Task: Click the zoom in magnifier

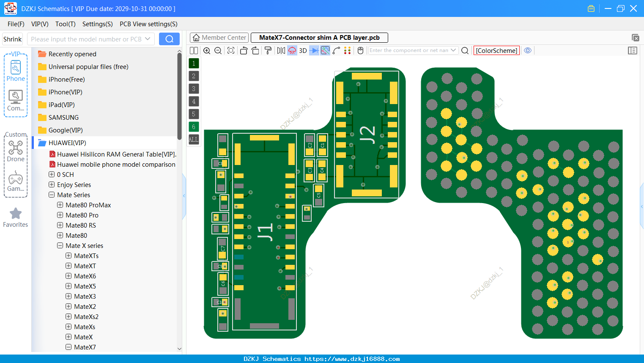Action: 207,50
